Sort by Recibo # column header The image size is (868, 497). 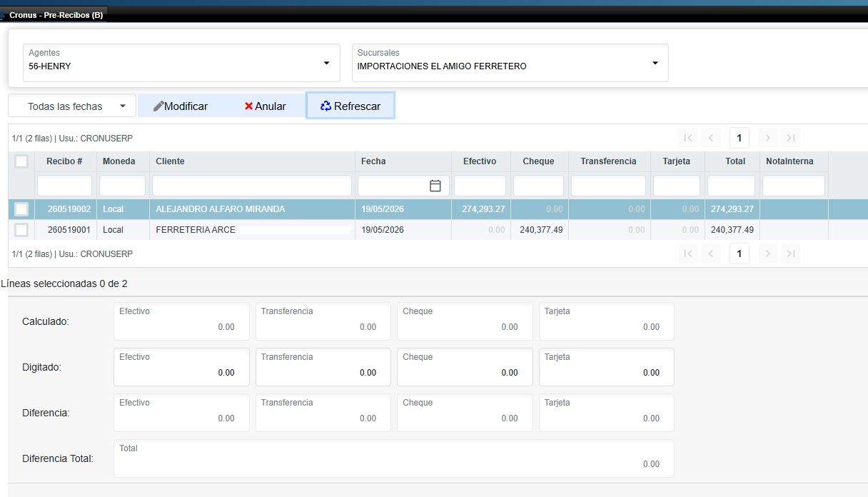pos(65,161)
